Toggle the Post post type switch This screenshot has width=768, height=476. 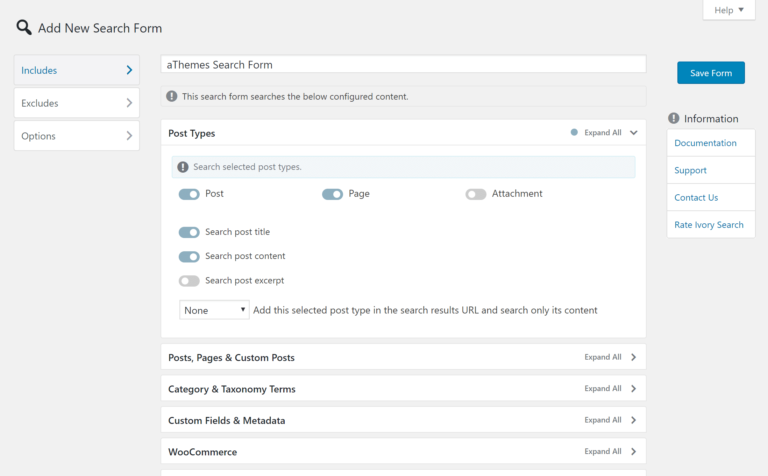click(x=189, y=194)
